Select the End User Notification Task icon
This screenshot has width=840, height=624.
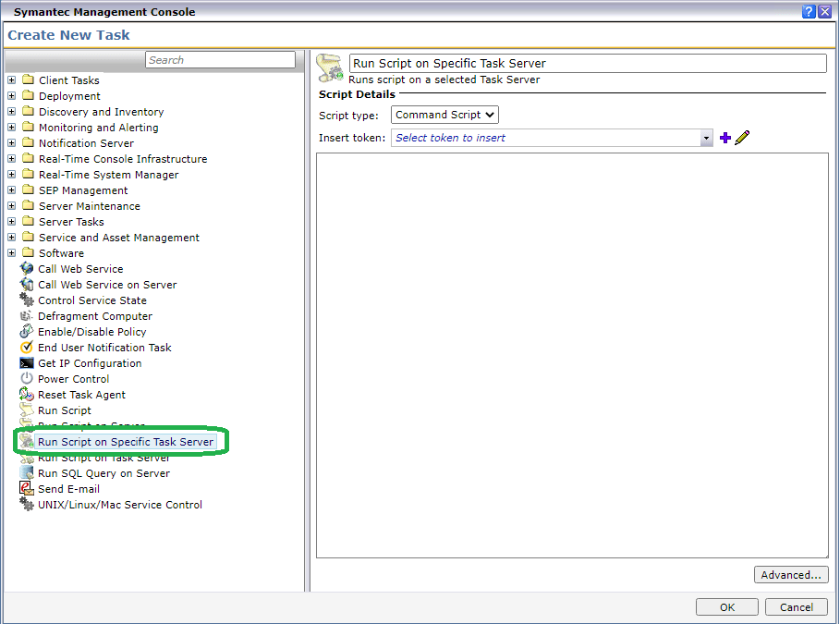point(27,348)
